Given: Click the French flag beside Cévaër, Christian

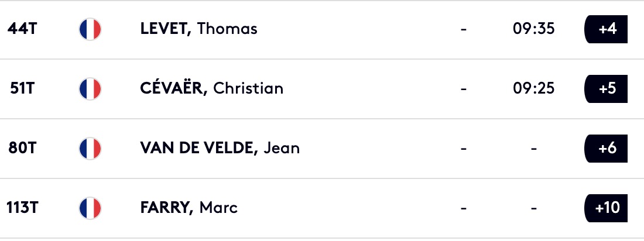Looking at the screenshot, I should click(90, 89).
